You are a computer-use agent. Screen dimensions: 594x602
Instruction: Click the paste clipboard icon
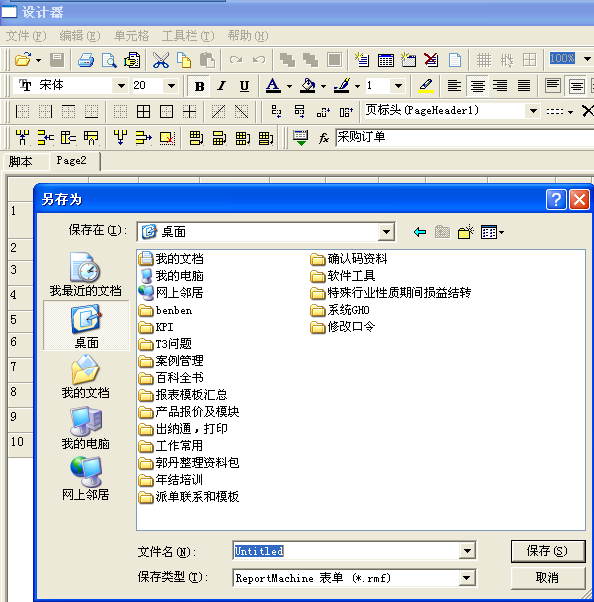click(x=207, y=60)
